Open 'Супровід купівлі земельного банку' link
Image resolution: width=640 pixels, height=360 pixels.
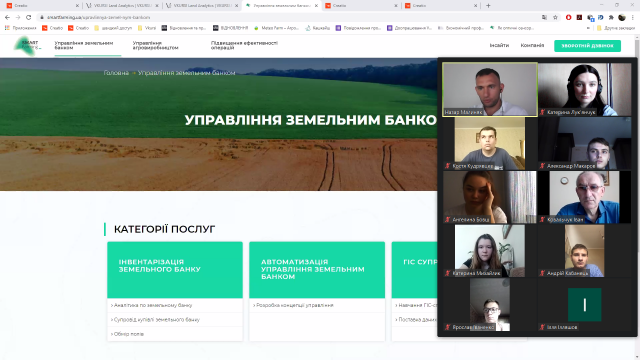click(x=156, y=320)
